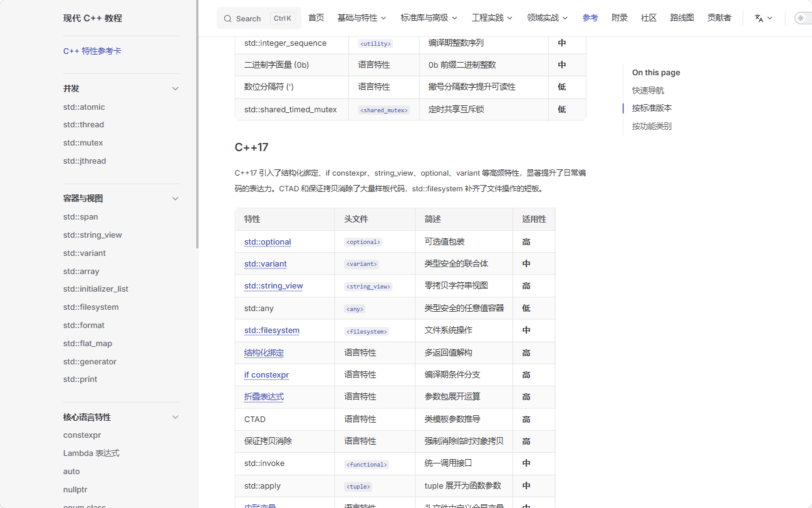Viewport: 812px width, 508px height.
Task: Open auto in the sidebar
Action: pyautogui.click(x=71, y=472)
